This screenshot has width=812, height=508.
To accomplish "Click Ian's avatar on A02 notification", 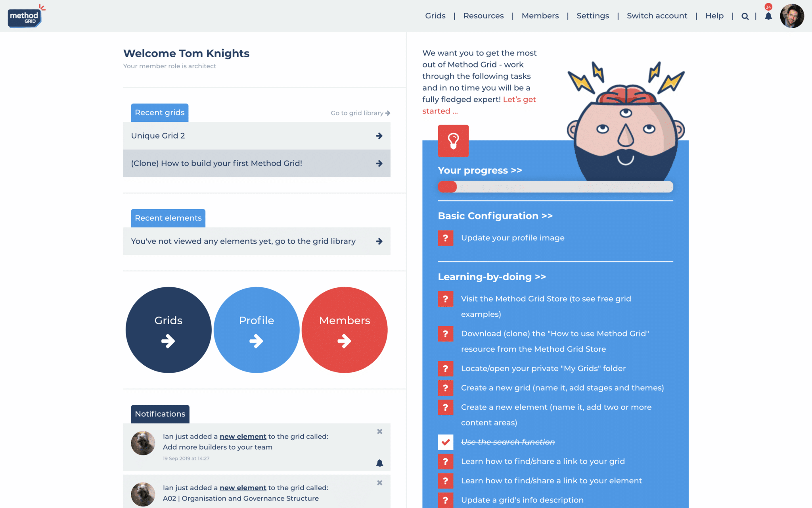I will [x=143, y=495].
